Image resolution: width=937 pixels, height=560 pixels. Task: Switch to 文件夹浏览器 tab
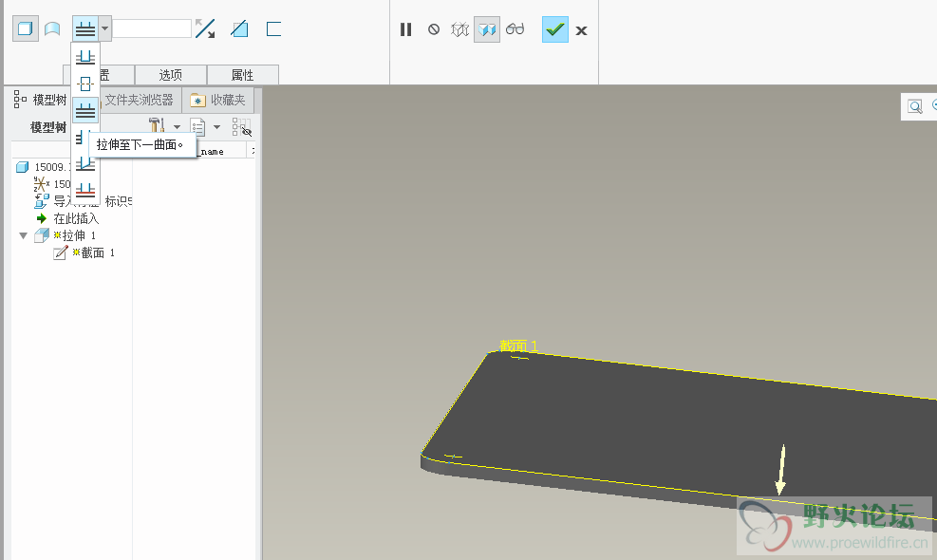pyautogui.click(x=140, y=100)
